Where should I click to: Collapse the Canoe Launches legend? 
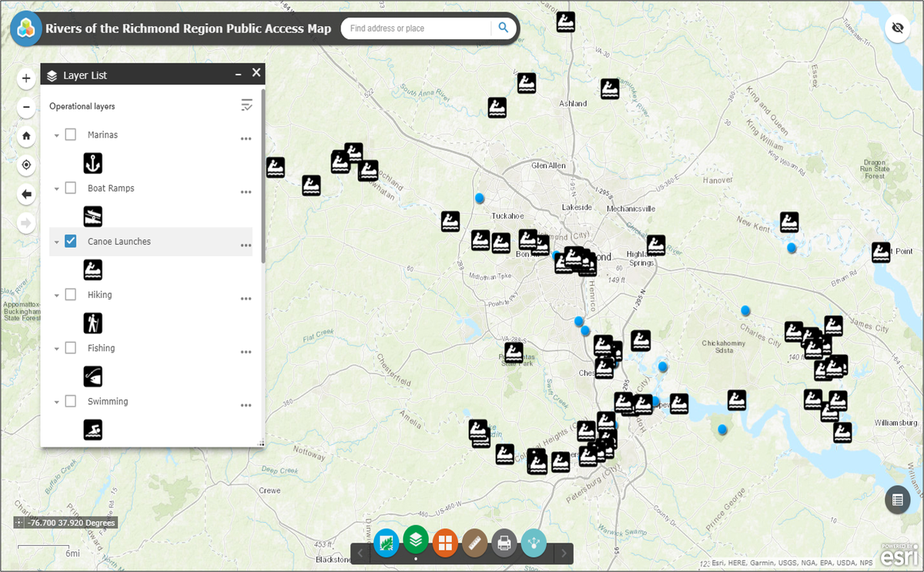[x=55, y=241]
